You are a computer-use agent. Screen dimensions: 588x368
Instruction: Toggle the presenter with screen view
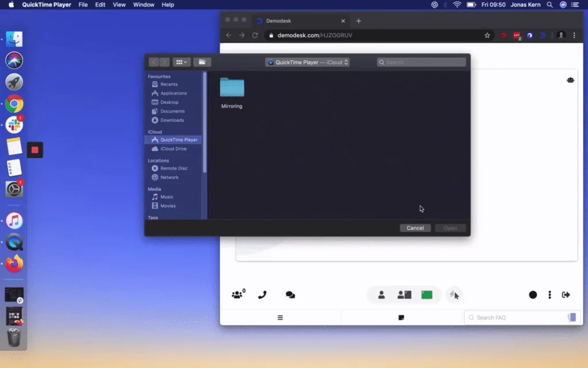click(x=404, y=295)
